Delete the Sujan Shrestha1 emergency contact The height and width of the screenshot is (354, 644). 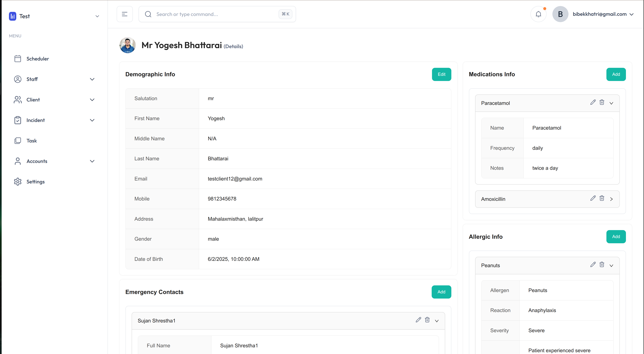(x=427, y=320)
